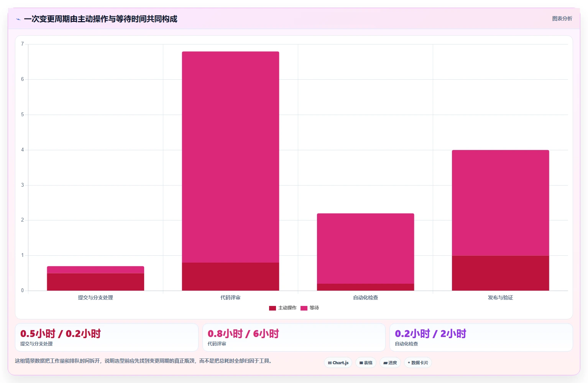Click the 提交与分支处理 caption in data card
The width and height of the screenshot is (588, 383).
click(x=36, y=344)
